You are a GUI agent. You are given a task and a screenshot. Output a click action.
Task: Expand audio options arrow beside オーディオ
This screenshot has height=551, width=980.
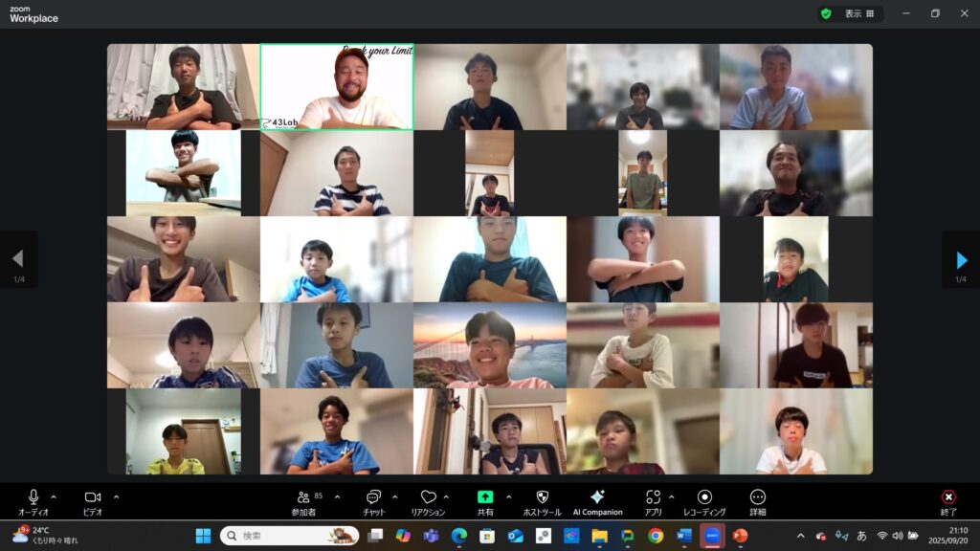coord(54,496)
